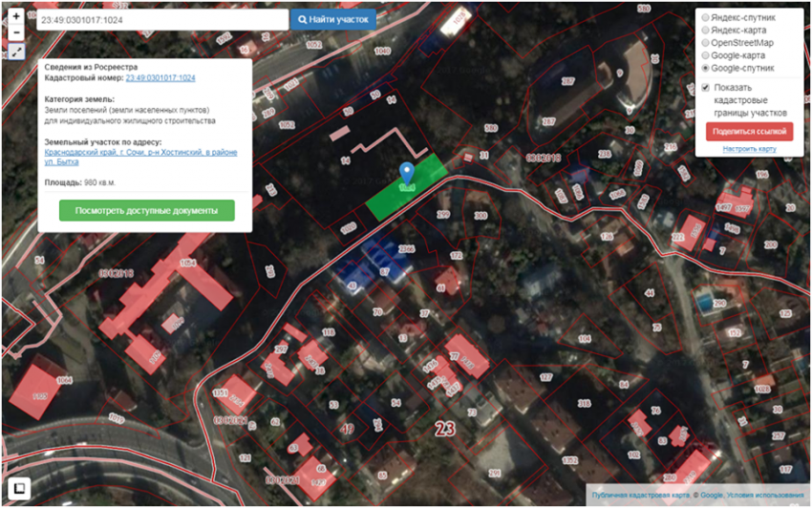The height and width of the screenshot is (508, 812).
Task: Select Яндекс-спутник map layer
Action: coord(706,17)
